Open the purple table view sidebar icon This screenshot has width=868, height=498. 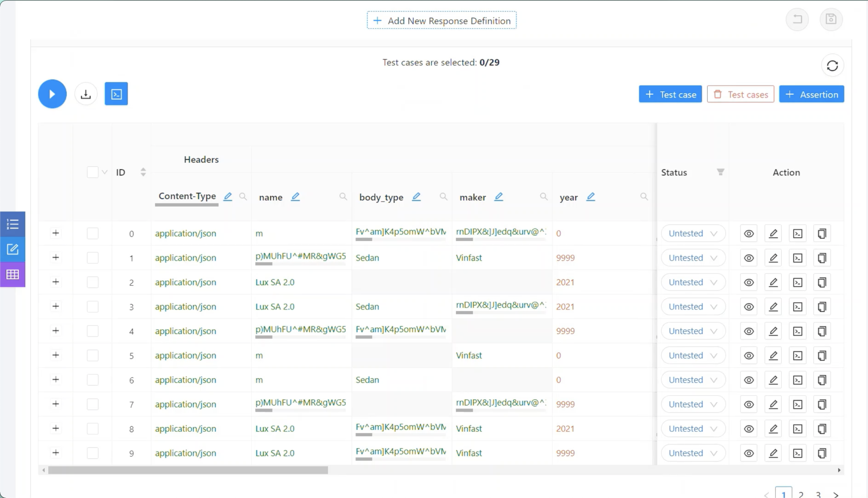tap(13, 274)
